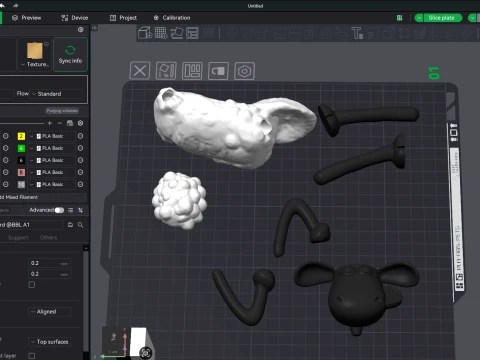This screenshot has width=480, height=360.
Task: Click the plate Arrange objects icon
Action: 192,71
